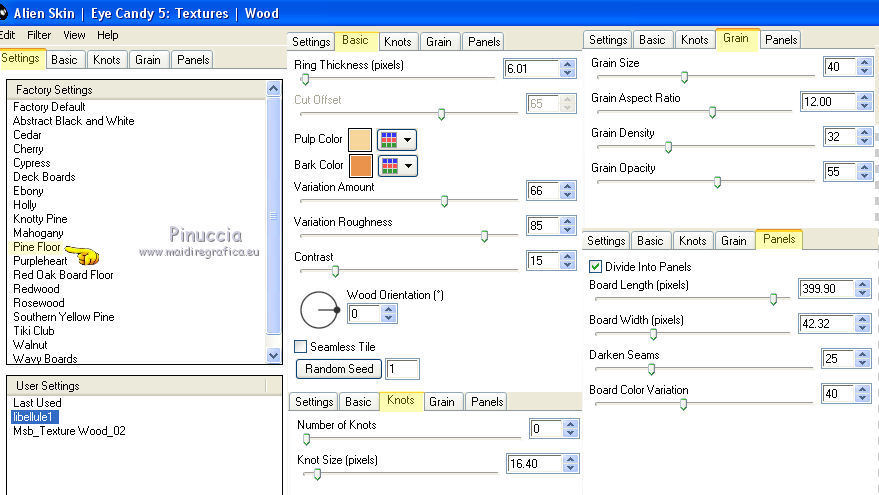Click the Random Seed button
Screen dimensions: 879x495
pos(339,369)
